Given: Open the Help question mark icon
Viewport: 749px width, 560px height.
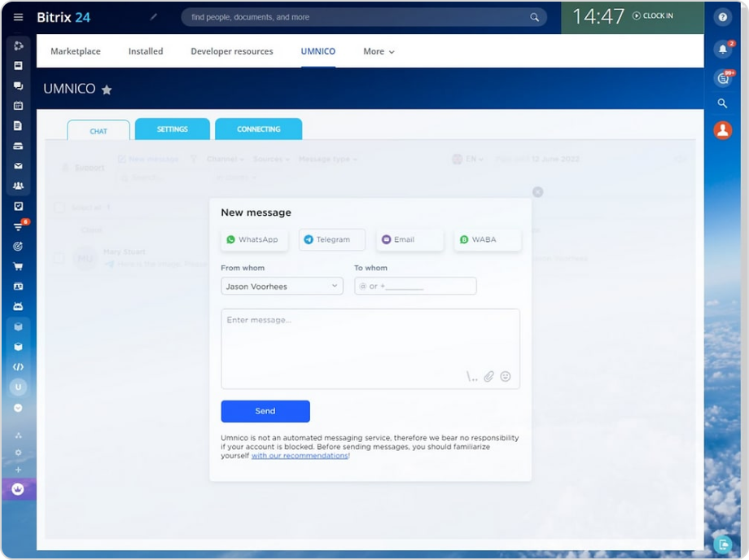Looking at the screenshot, I should click(722, 16).
